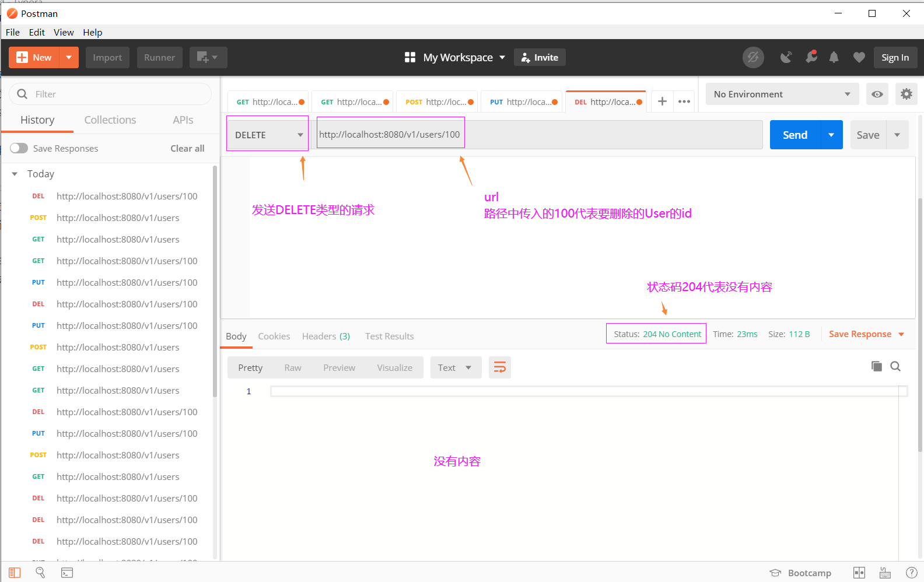Click the new window icon button in toolbar
This screenshot has width=924, height=582.
(208, 57)
